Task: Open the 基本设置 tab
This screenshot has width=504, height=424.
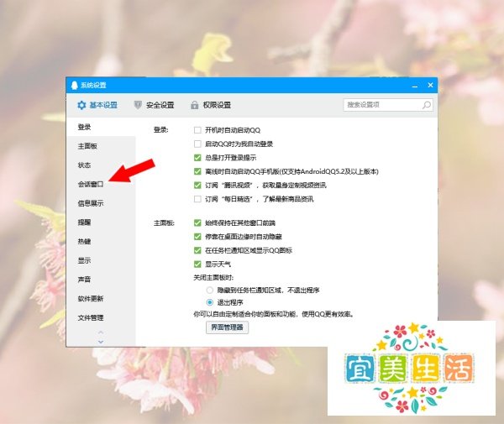Action: tap(97, 105)
